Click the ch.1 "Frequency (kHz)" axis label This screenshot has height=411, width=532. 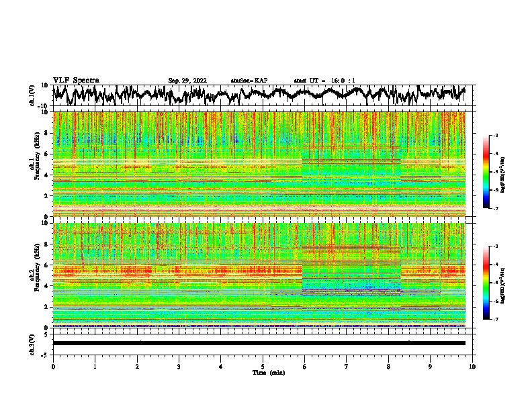tap(37, 156)
